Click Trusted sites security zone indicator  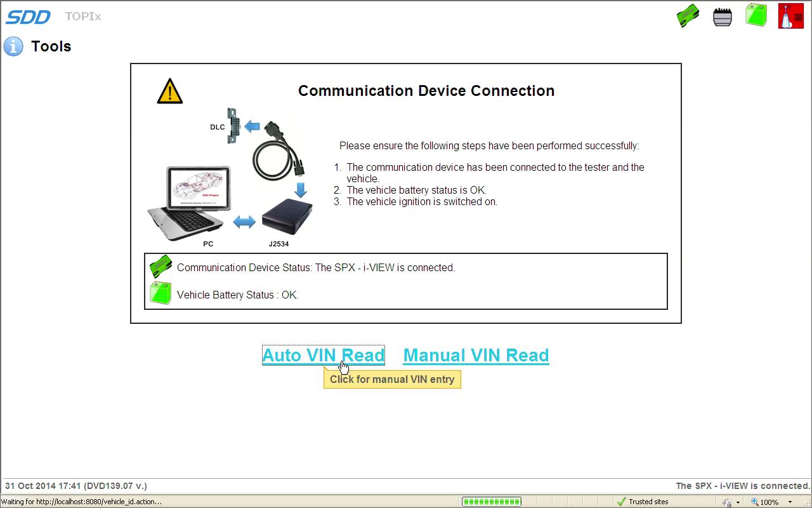point(643,502)
